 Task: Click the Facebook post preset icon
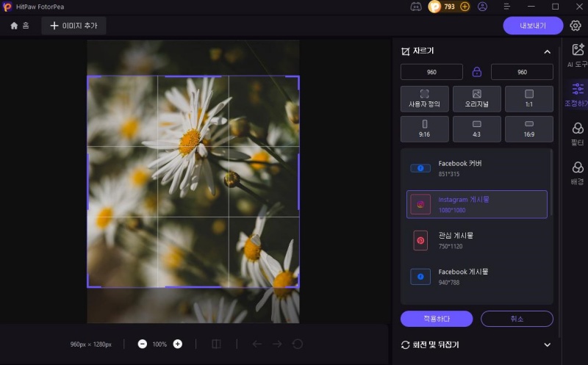[x=420, y=277]
